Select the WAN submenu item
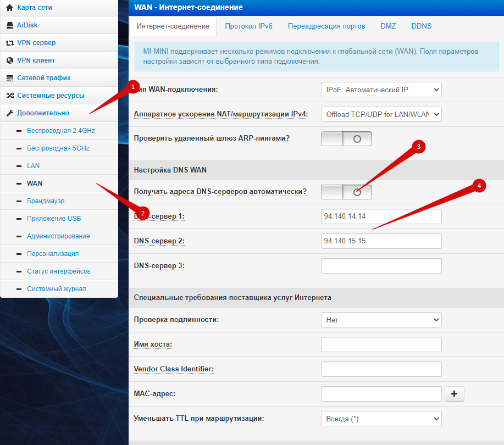The height and width of the screenshot is (445, 504). pos(59,183)
